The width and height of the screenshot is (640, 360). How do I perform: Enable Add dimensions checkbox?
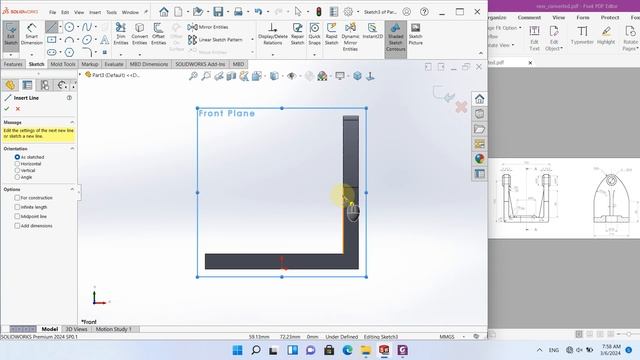coord(17,226)
